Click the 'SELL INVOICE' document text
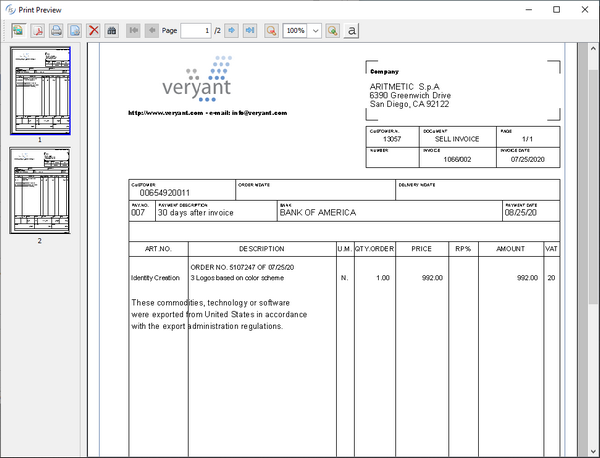 [457, 139]
